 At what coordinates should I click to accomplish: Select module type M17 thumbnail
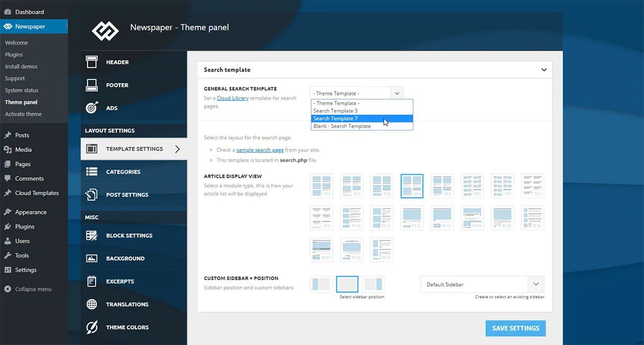click(321, 249)
